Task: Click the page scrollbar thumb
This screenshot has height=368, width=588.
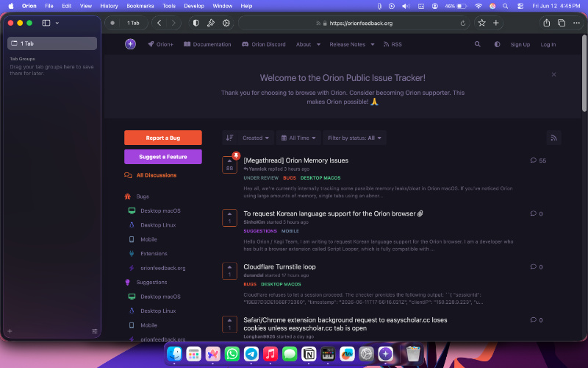Action: pyautogui.click(x=584, y=73)
